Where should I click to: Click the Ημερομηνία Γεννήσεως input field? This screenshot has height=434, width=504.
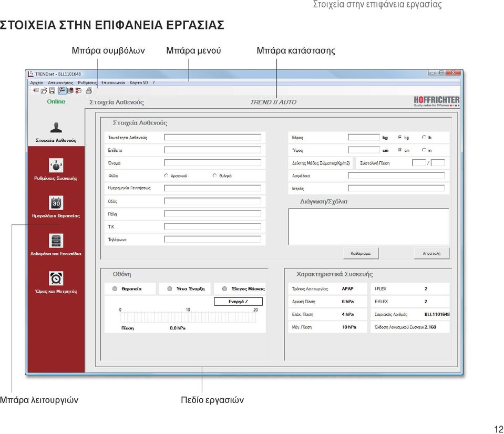pyautogui.click(x=212, y=188)
